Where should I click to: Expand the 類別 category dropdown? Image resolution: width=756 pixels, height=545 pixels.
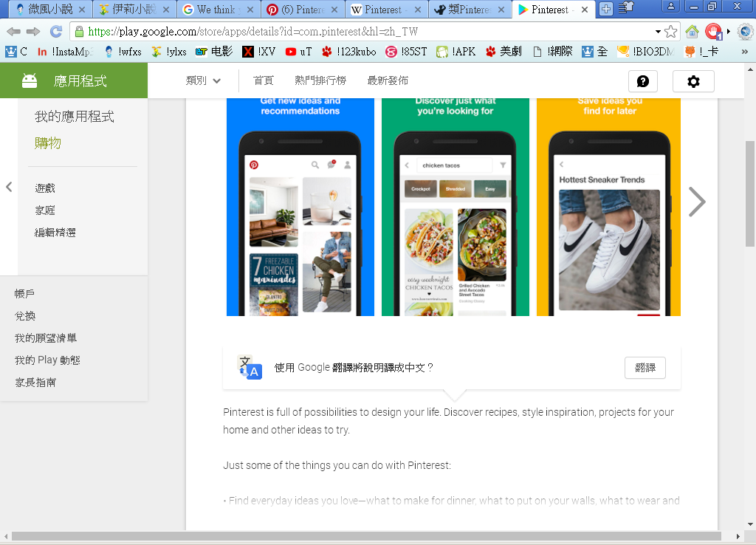pyautogui.click(x=203, y=80)
